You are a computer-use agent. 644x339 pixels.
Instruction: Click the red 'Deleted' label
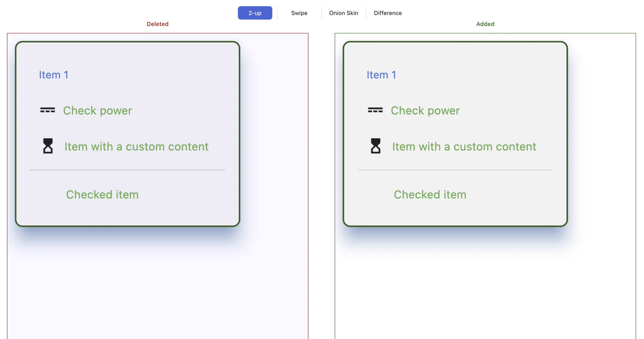coord(158,24)
